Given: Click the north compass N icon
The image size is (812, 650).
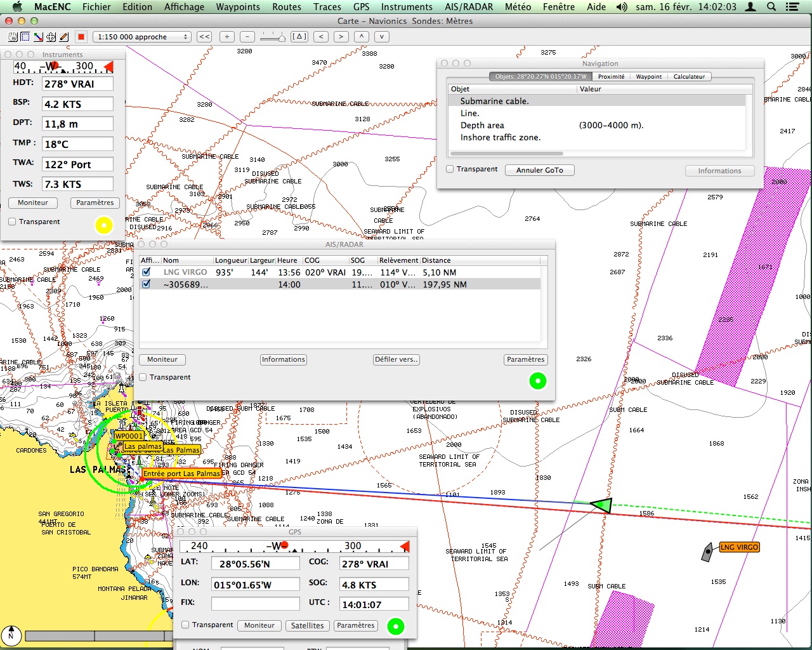Looking at the screenshot, I should [11, 635].
